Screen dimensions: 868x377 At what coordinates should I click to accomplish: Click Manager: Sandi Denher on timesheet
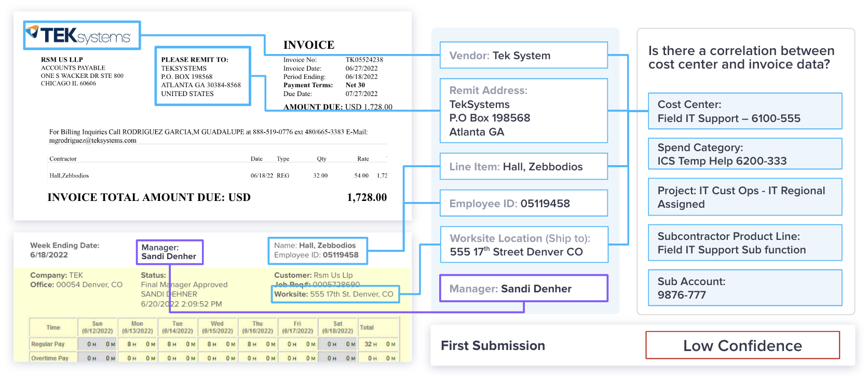(x=169, y=252)
